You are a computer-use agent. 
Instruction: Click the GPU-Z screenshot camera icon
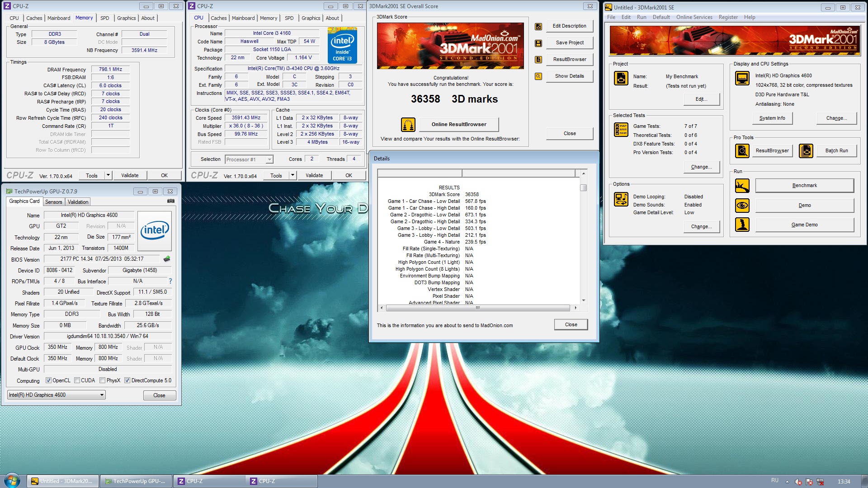pyautogui.click(x=171, y=201)
